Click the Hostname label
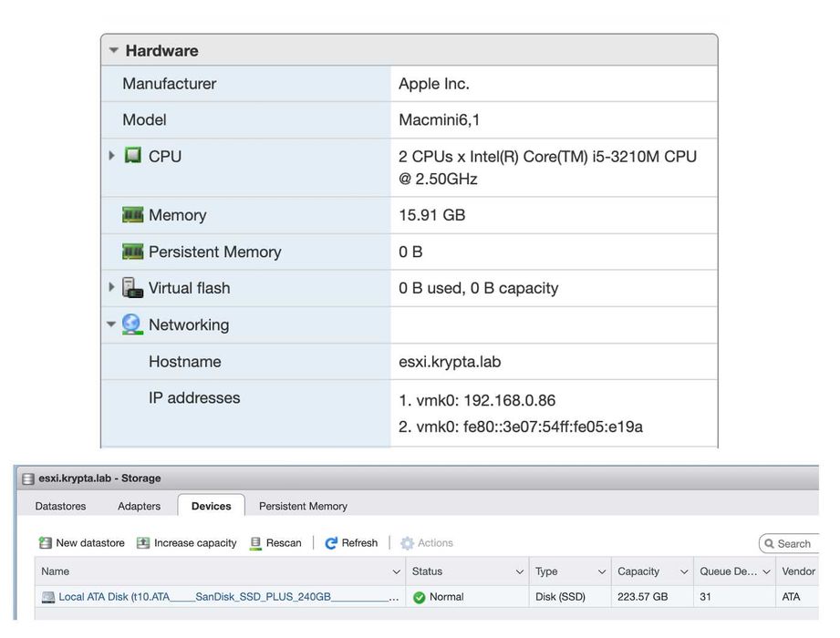Screen dimensions: 840x638 pyautogui.click(x=185, y=361)
